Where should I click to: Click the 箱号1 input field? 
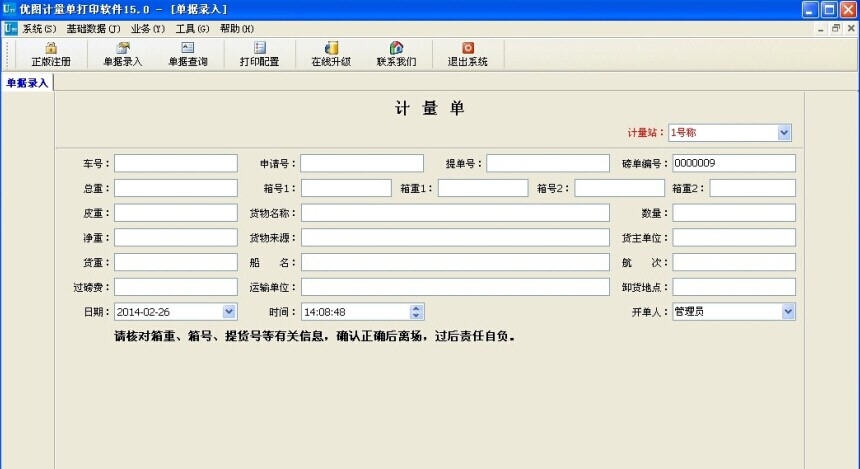pos(346,188)
